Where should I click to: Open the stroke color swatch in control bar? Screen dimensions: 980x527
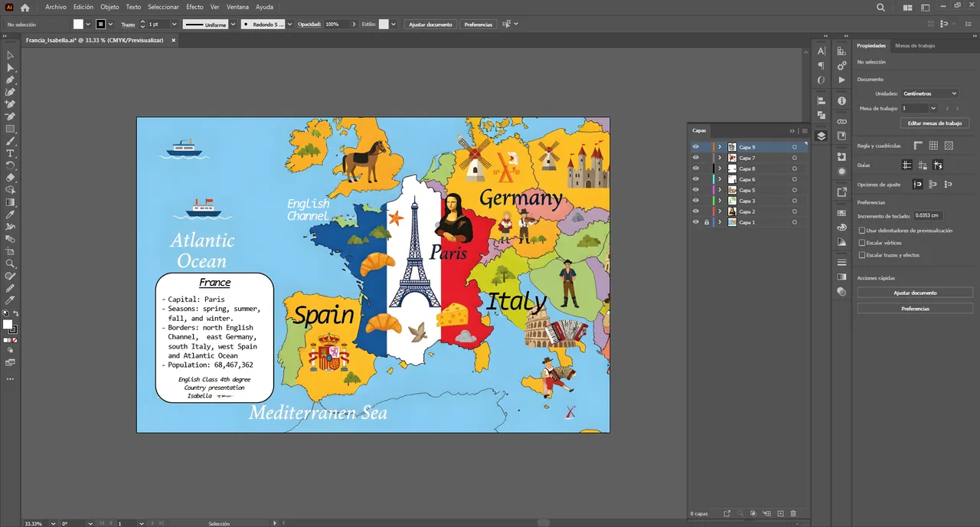coord(100,25)
